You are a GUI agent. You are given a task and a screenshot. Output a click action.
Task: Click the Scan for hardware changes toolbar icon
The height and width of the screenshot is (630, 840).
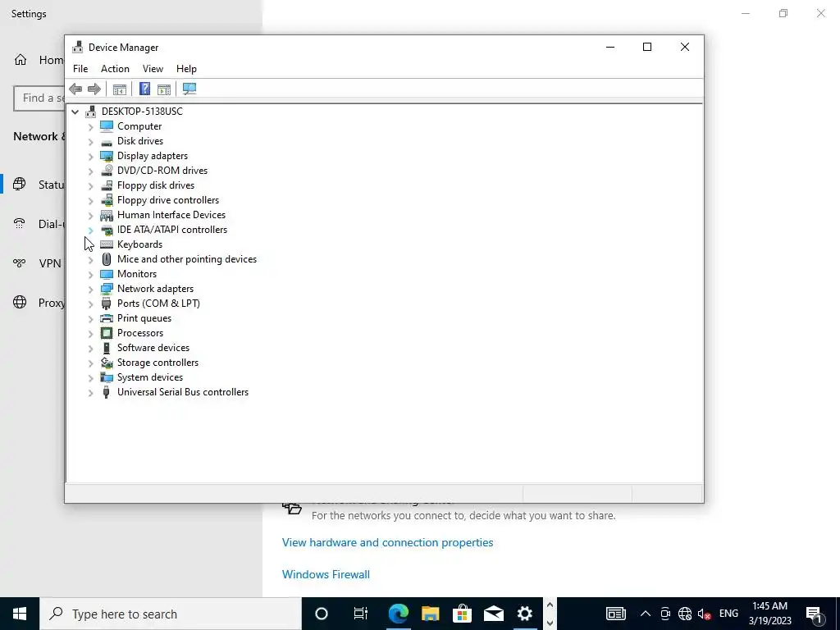click(x=189, y=89)
